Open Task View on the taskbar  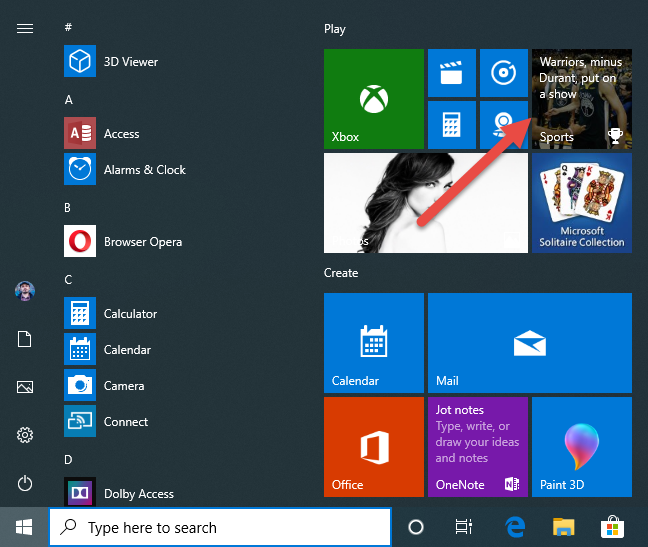tap(463, 527)
